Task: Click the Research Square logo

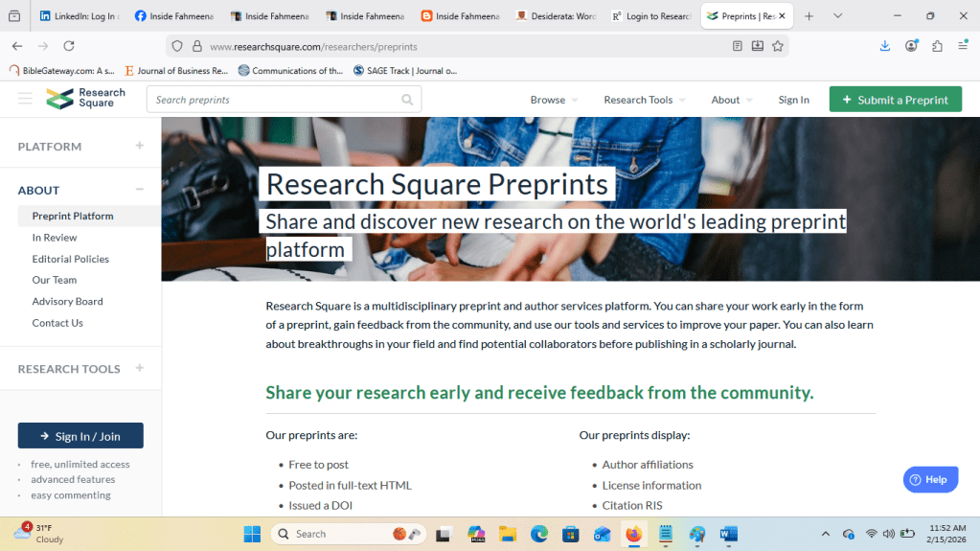Action: coord(85,98)
